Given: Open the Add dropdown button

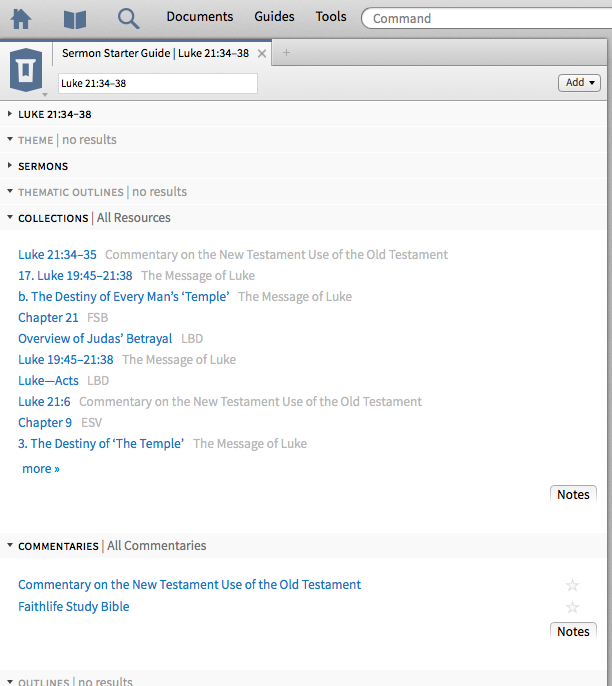Looking at the screenshot, I should pyautogui.click(x=579, y=83).
